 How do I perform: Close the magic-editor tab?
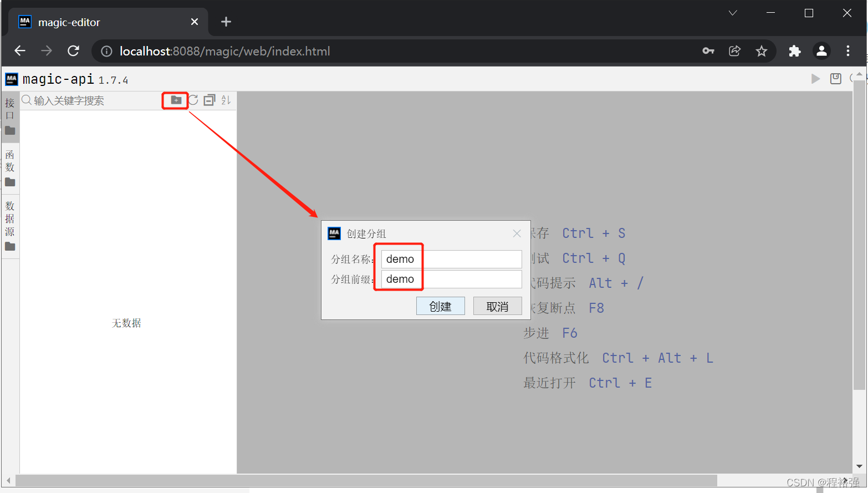click(195, 22)
